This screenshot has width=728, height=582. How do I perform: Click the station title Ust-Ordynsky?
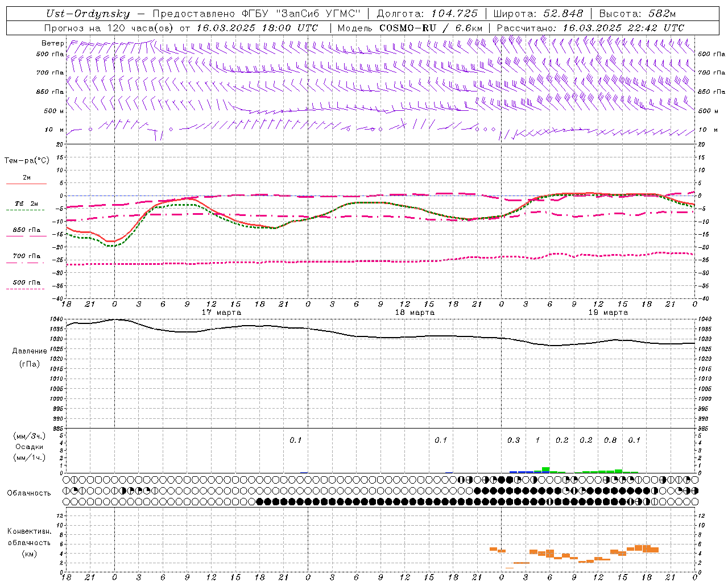point(88,14)
